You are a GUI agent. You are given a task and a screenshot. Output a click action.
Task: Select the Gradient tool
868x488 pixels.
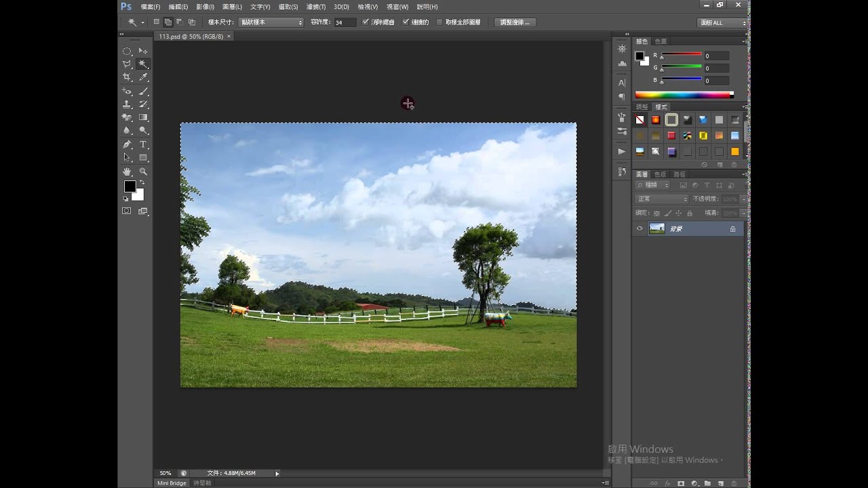click(x=143, y=117)
